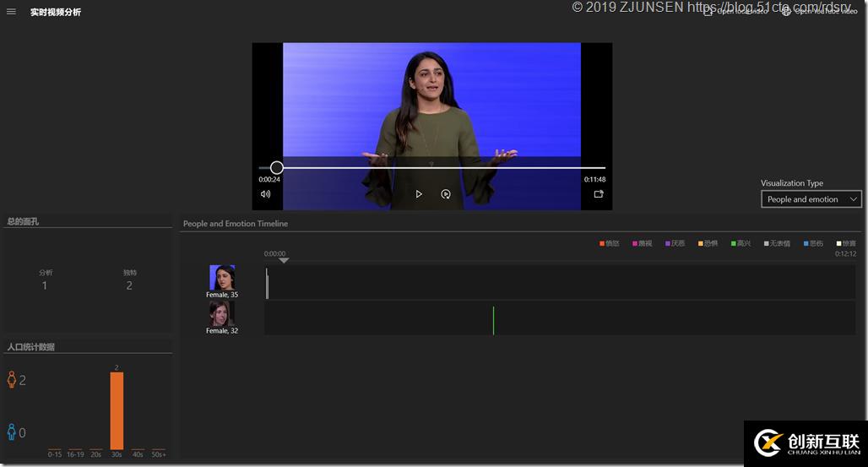Click the 0-15 age axis label
Image resolution: width=868 pixels, height=467 pixels.
[55, 454]
